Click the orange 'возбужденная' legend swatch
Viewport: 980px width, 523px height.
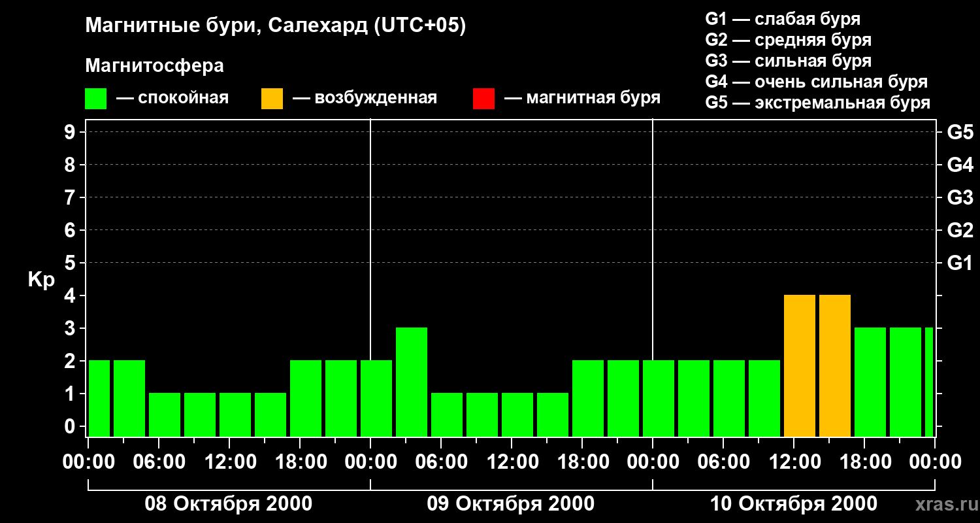[272, 99]
